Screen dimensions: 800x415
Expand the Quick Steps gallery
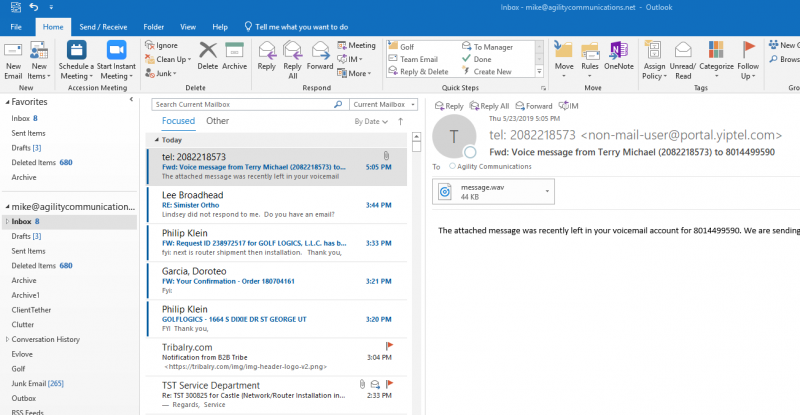(539, 72)
